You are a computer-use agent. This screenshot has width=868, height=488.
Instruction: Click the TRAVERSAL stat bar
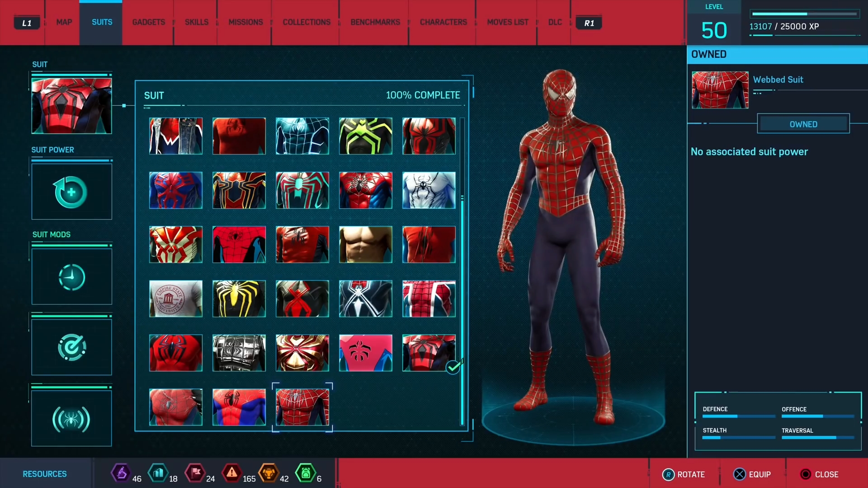[818, 437]
